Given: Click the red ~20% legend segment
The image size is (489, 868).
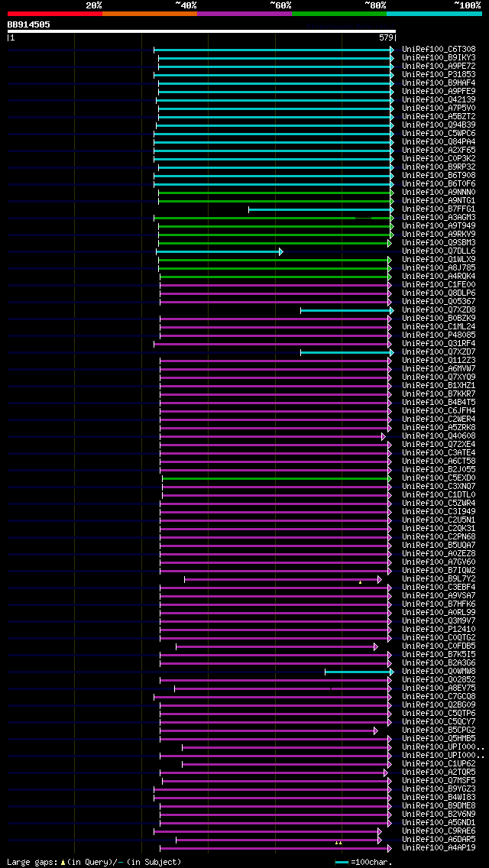Looking at the screenshot, I should point(55,13).
